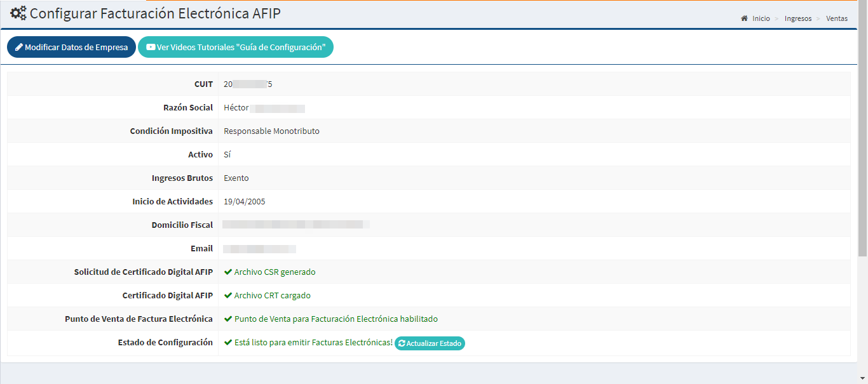The width and height of the screenshot is (868, 384).
Task: Click Está listo para emitir Facturas Electrónicas text
Action: (314, 342)
